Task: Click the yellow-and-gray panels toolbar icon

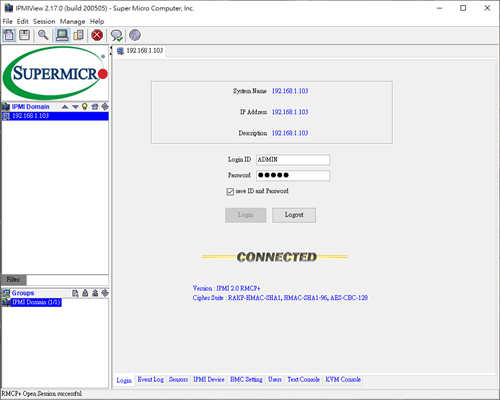Action: [79, 35]
